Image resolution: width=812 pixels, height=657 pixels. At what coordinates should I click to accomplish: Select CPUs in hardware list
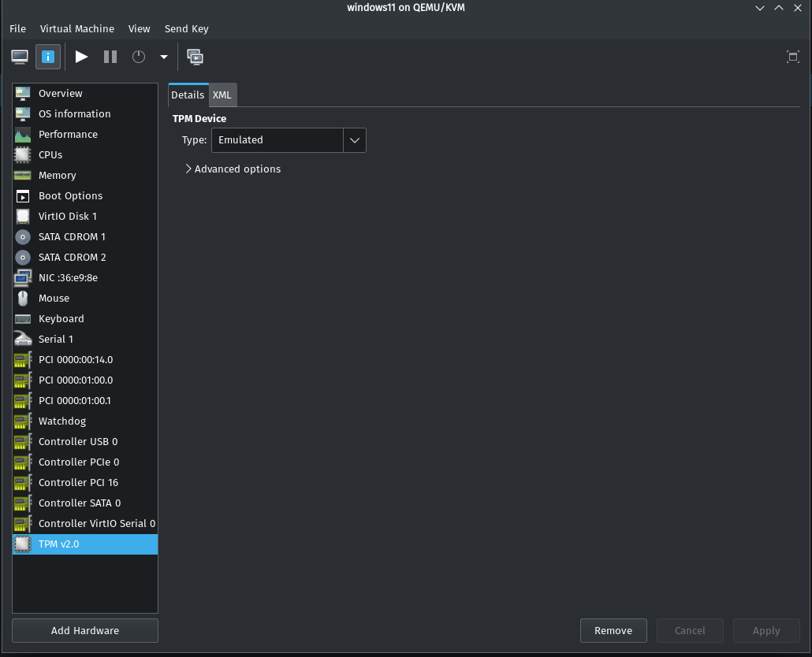[50, 155]
